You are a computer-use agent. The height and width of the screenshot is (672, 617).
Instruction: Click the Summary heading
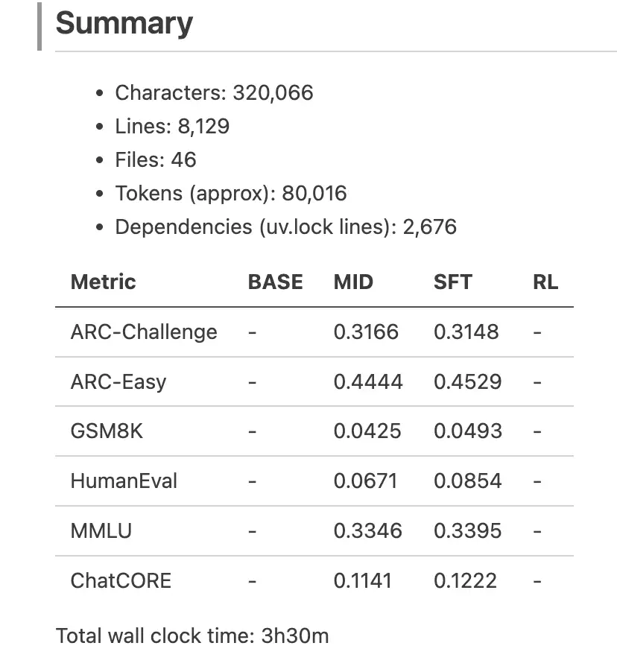point(124,23)
